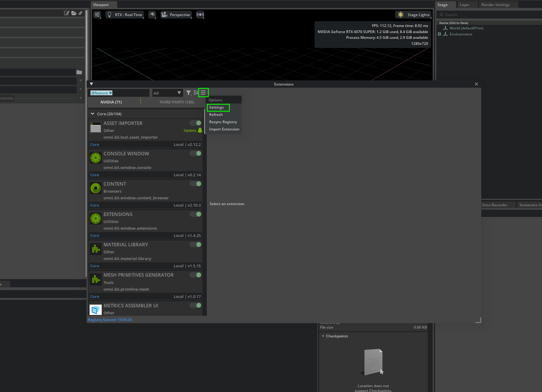Click the viewport streaming waves icon
This screenshot has height=392, width=542.
[200, 15]
